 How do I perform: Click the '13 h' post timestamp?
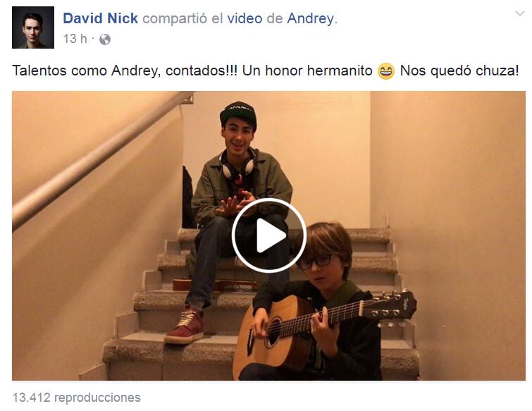[75, 39]
